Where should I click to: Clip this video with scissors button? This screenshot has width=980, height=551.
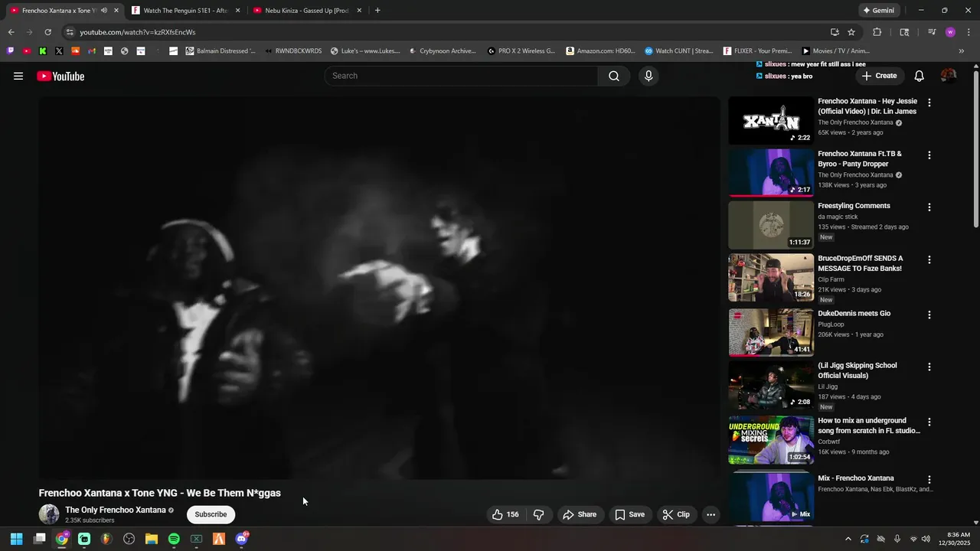(x=676, y=514)
